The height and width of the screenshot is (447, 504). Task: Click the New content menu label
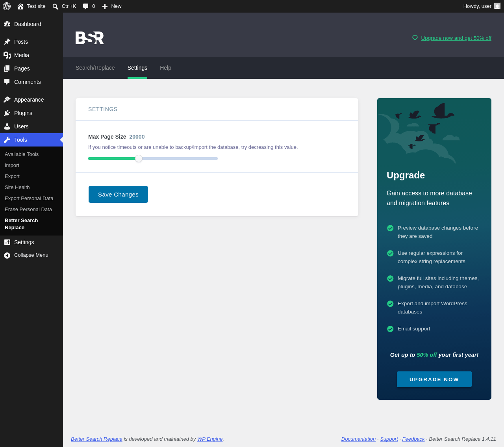coord(116,6)
